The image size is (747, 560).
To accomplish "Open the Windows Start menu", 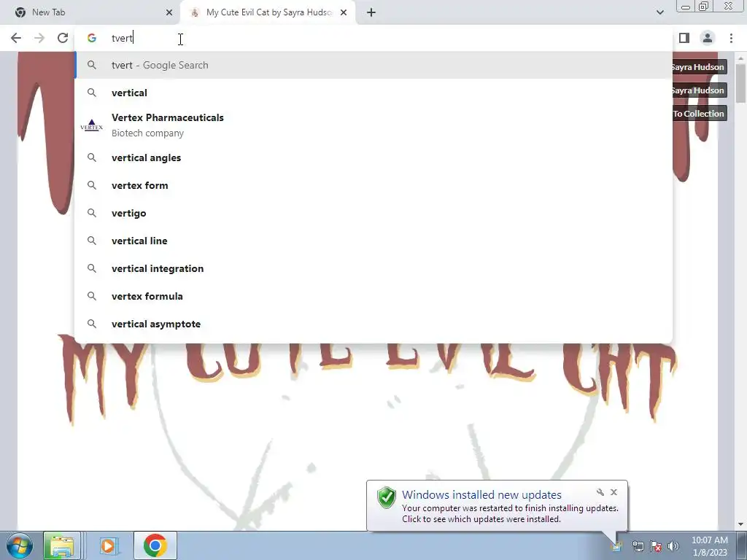I will click(x=19, y=545).
